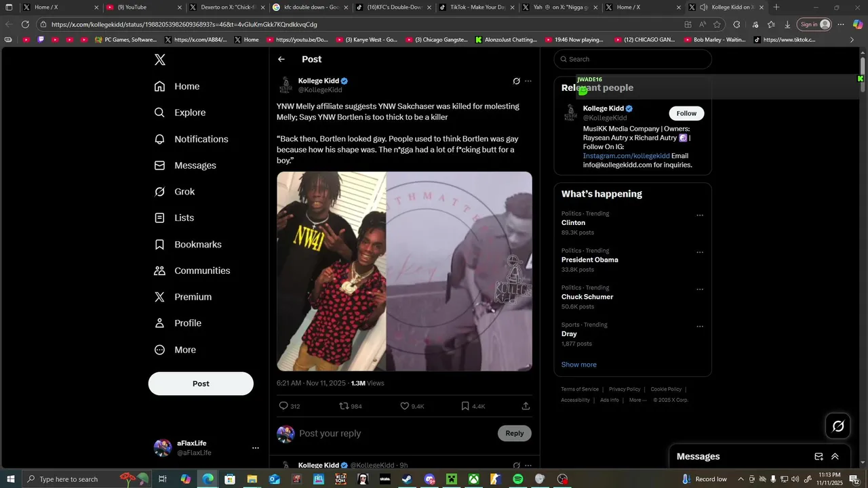Like the post with 9.4K likes

(x=404, y=406)
